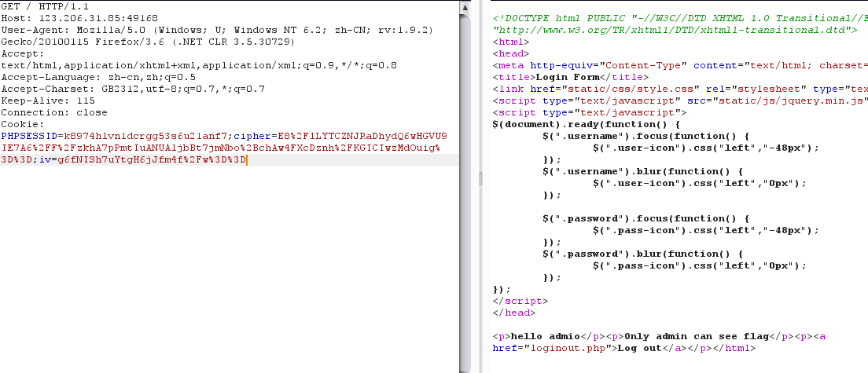Click the text/html,application/xhtml+xml accept value

click(x=199, y=65)
